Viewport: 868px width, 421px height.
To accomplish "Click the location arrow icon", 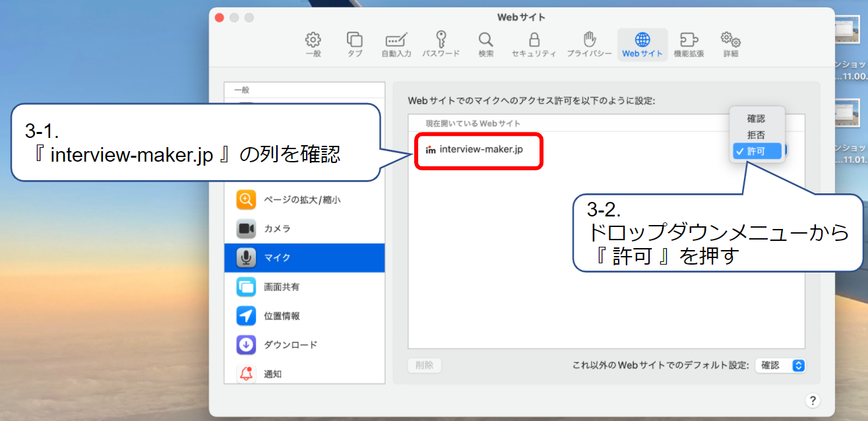I will click(x=246, y=315).
